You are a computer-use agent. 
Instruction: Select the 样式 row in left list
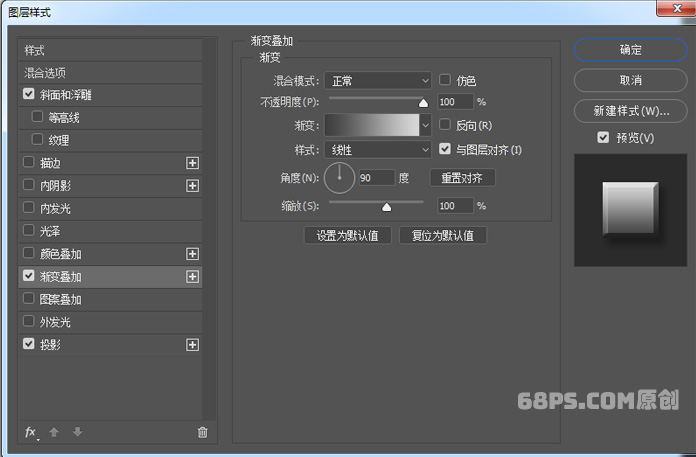110,50
